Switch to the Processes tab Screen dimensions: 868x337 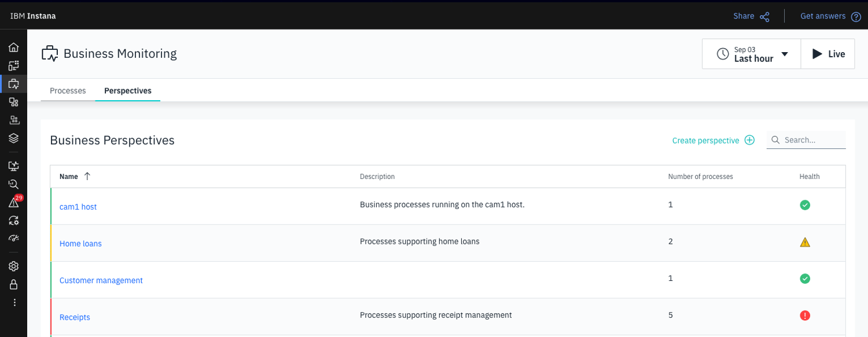[x=68, y=91]
